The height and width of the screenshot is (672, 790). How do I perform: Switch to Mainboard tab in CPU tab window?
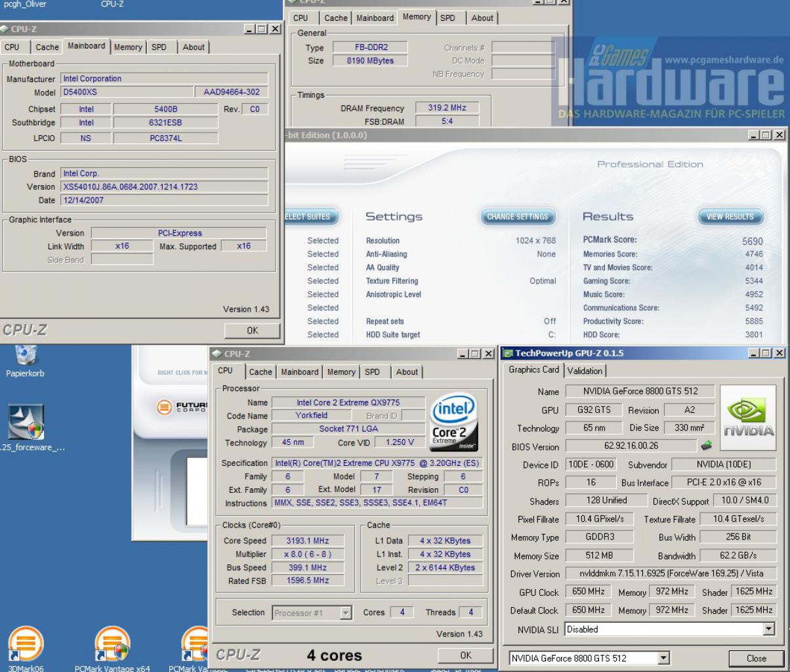point(299,372)
